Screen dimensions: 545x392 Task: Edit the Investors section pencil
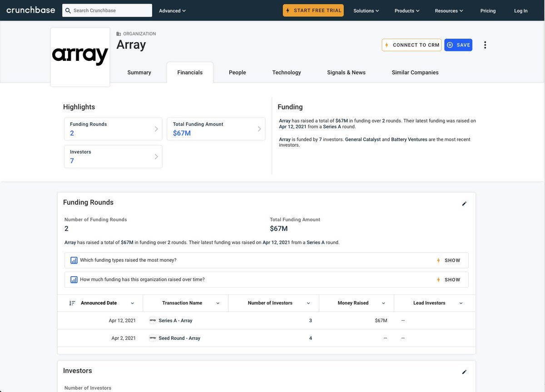[464, 372]
